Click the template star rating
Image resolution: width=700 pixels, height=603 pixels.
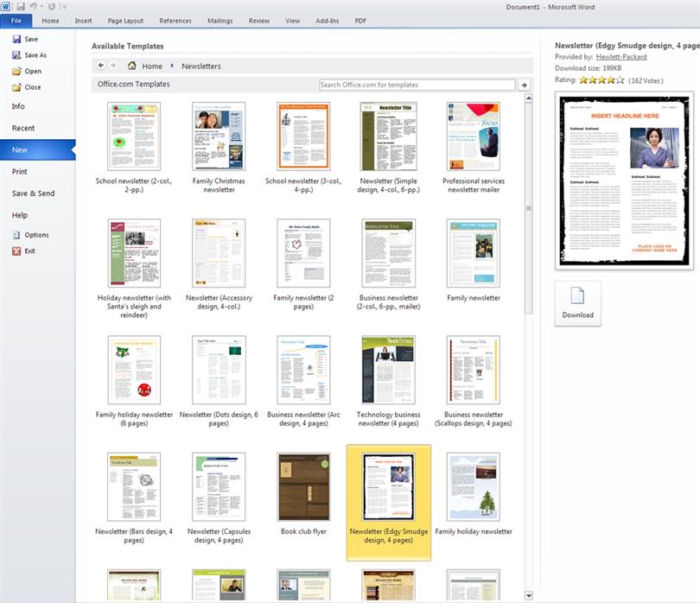(601, 80)
